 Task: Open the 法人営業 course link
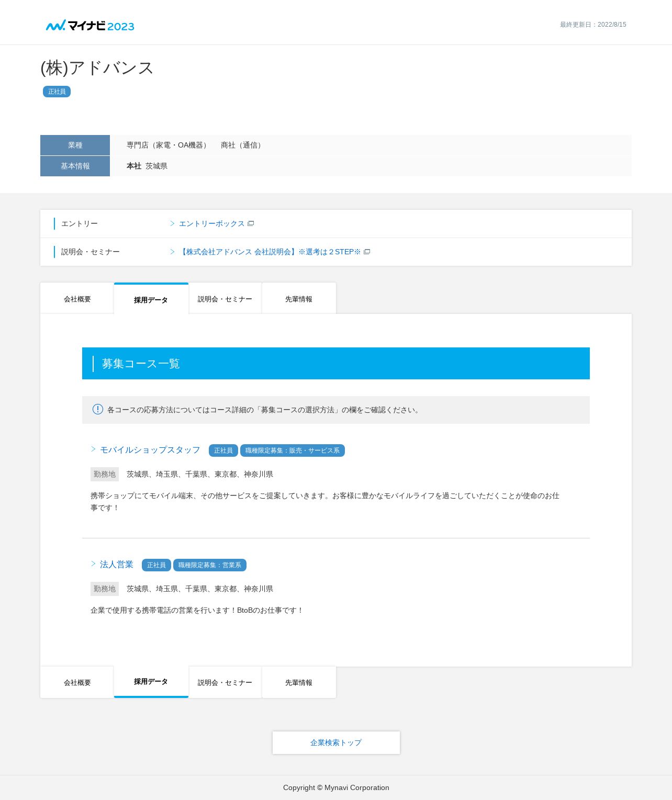click(117, 565)
